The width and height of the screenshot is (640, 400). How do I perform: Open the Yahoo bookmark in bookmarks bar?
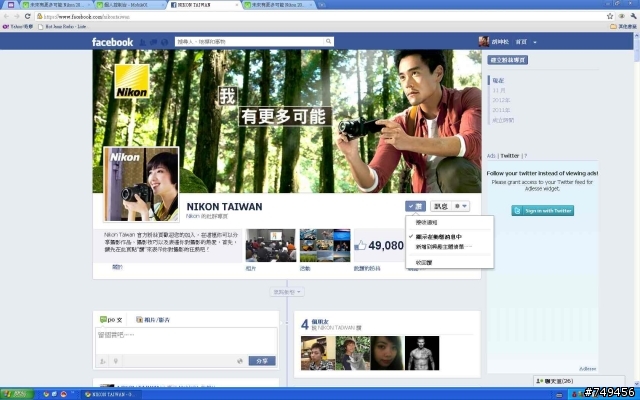18,27
